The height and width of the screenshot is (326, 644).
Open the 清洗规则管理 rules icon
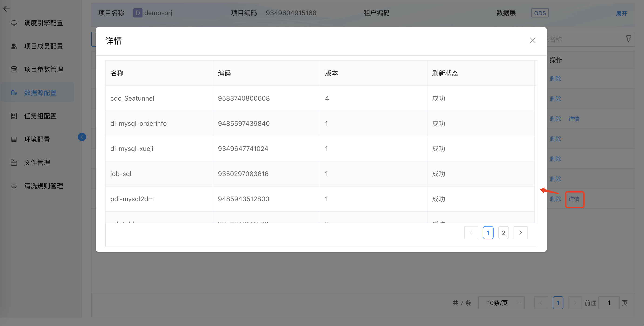click(x=14, y=186)
